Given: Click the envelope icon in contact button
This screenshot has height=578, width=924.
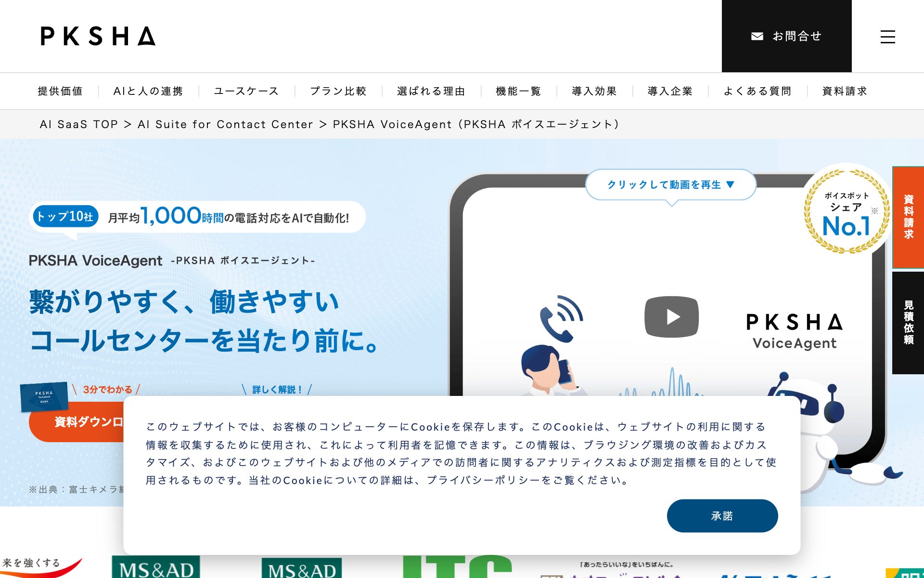Looking at the screenshot, I should (x=757, y=36).
